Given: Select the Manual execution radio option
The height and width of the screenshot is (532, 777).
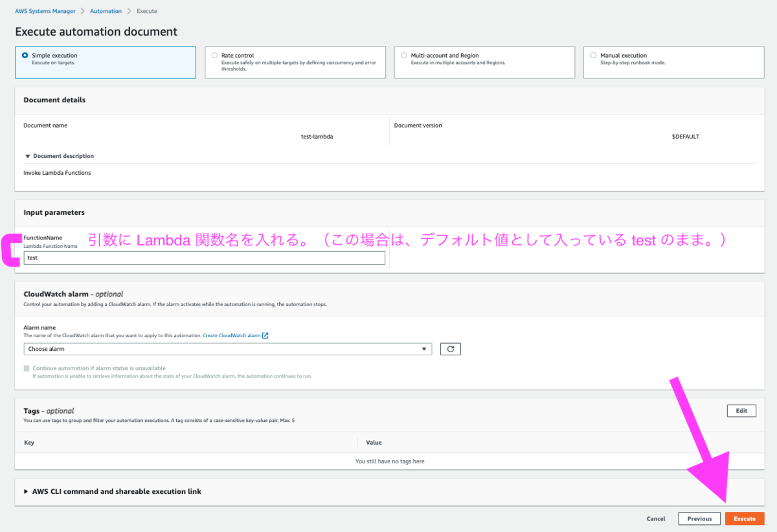Looking at the screenshot, I should tap(593, 56).
